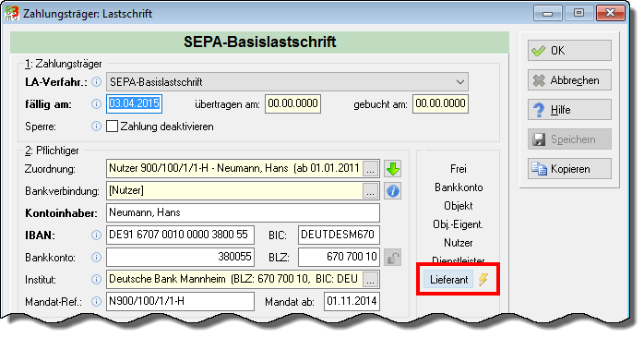This screenshot has height=338, width=644.
Task: Select Bankkonto in the Pflichtiger type list
Action: click(x=459, y=187)
